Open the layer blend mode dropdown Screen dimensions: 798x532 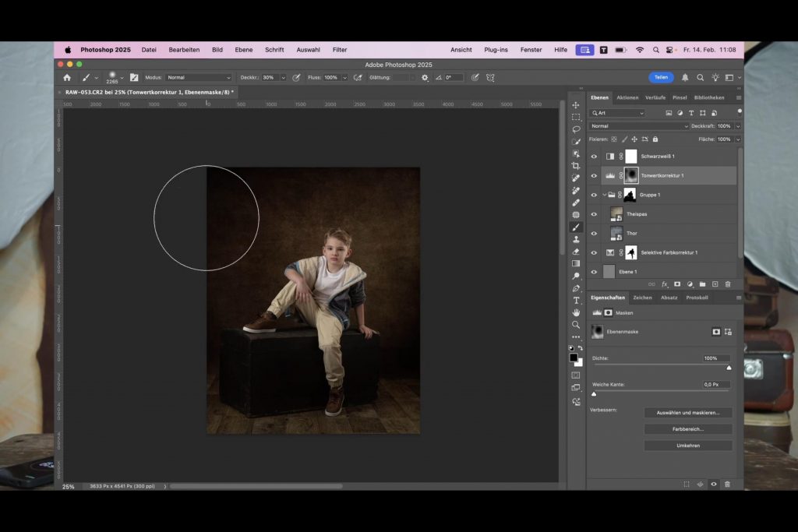[x=639, y=126]
